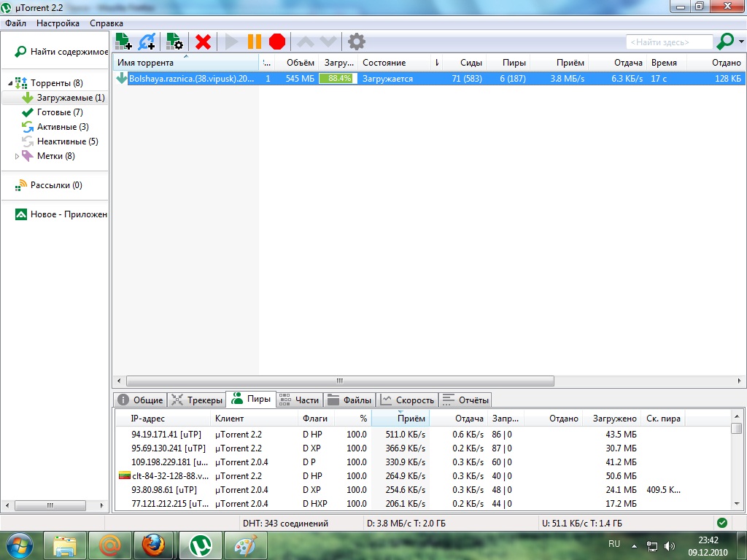Image resolution: width=747 pixels, height=560 pixels.
Task: Stop the torrent with the red icon
Action: click(276, 42)
